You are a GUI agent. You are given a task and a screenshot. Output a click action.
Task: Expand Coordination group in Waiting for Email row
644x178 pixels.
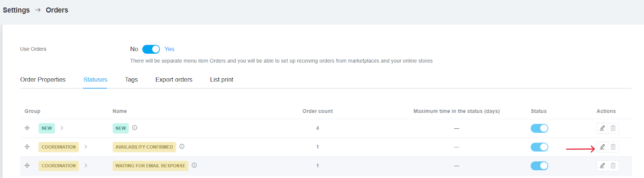[x=86, y=165]
